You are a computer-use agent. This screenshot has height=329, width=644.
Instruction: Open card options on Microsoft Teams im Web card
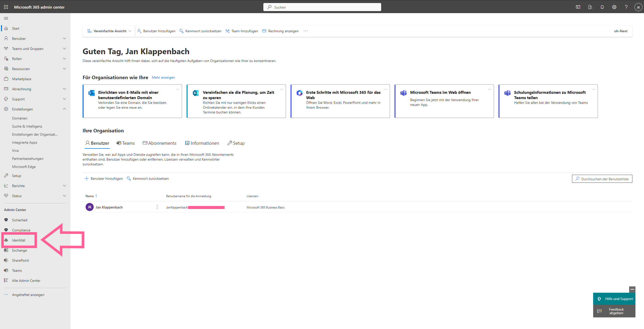(490, 89)
